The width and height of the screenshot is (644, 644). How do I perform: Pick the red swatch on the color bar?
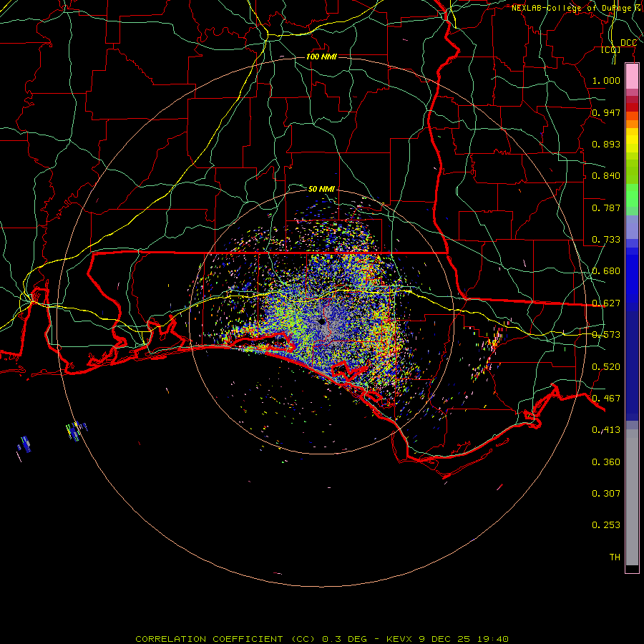[x=632, y=107]
